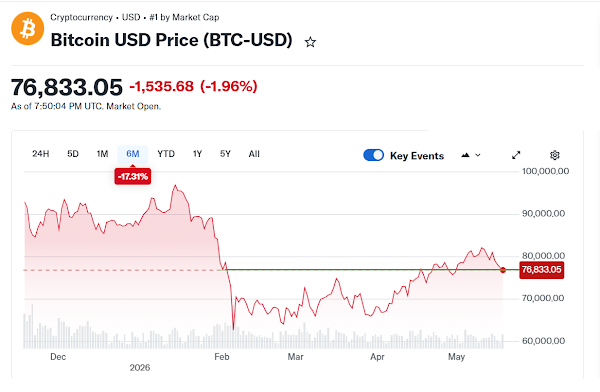
Task: Select the 1Y time range
Action: tap(197, 154)
